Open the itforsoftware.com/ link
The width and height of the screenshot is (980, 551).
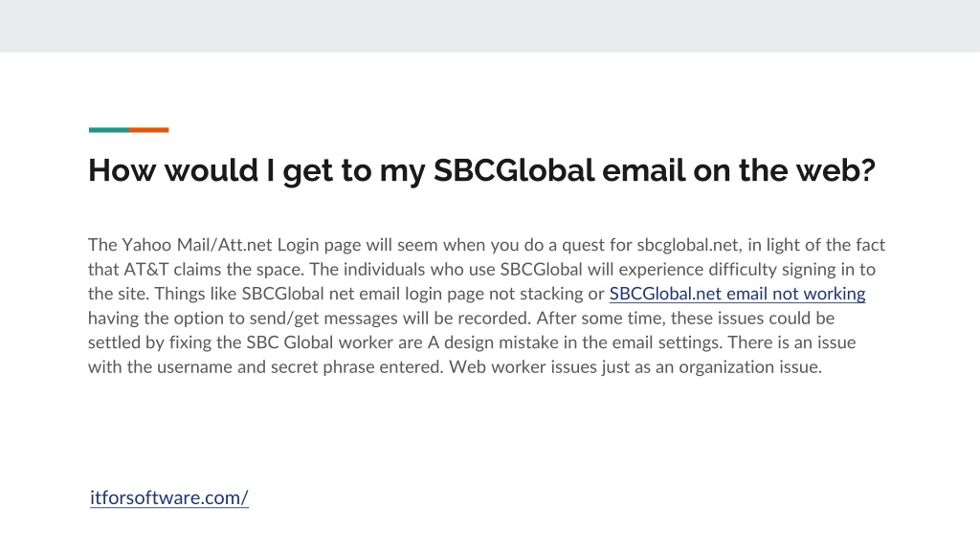(169, 497)
